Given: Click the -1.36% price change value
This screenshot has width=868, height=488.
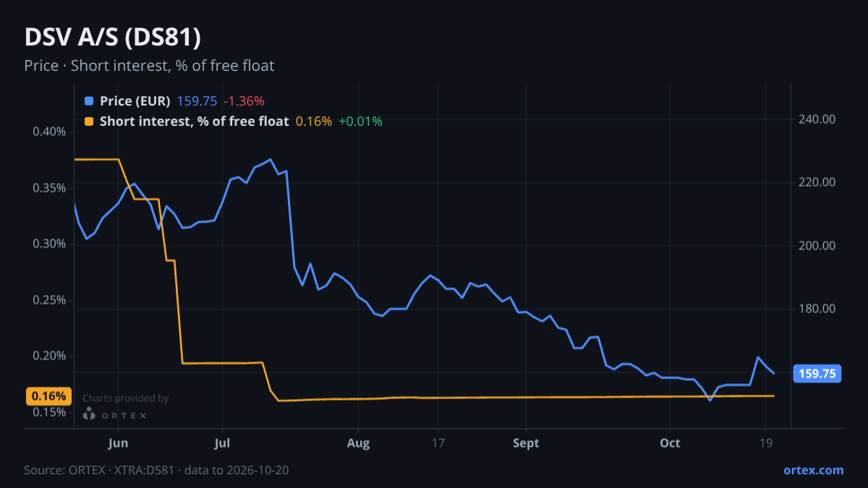Looking at the screenshot, I should [244, 101].
